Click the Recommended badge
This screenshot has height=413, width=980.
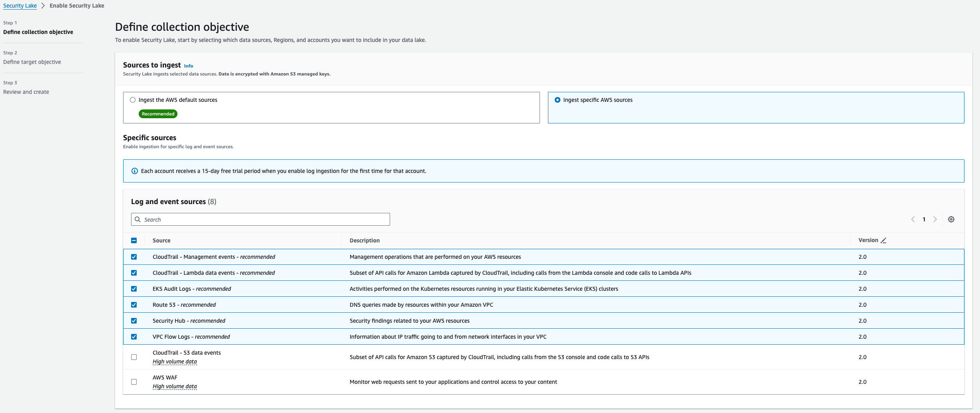tap(158, 114)
